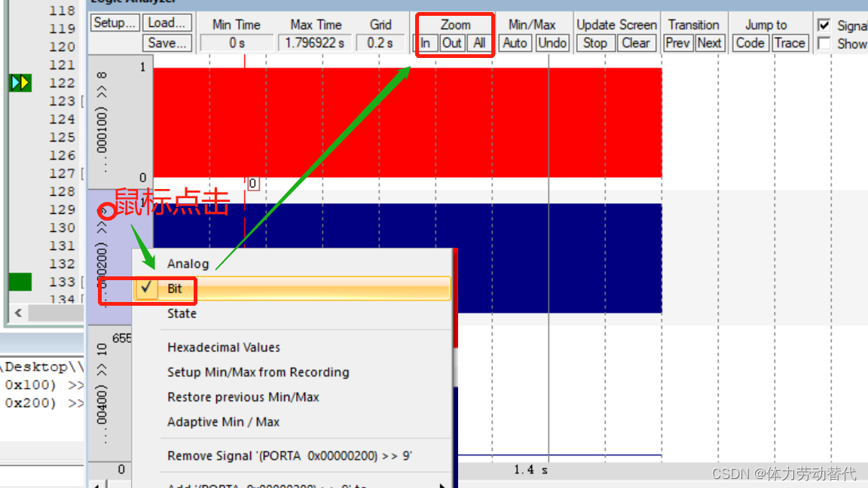
Task: Click the Jump to Code button
Action: 750,43
